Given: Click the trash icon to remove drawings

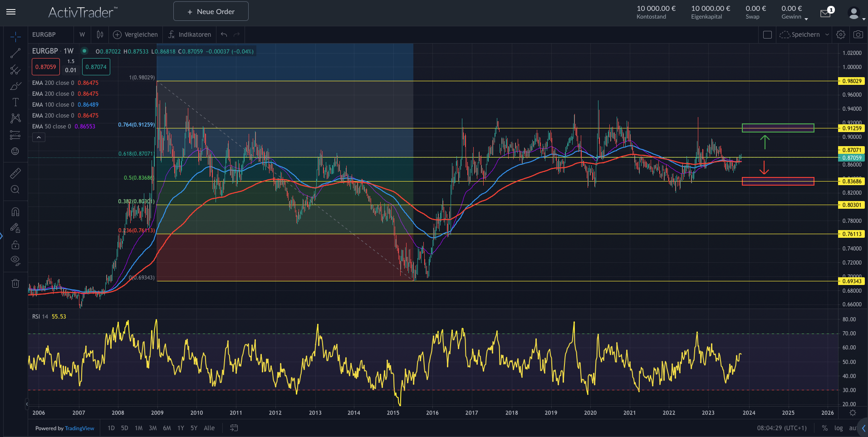Looking at the screenshot, I should 15,283.
